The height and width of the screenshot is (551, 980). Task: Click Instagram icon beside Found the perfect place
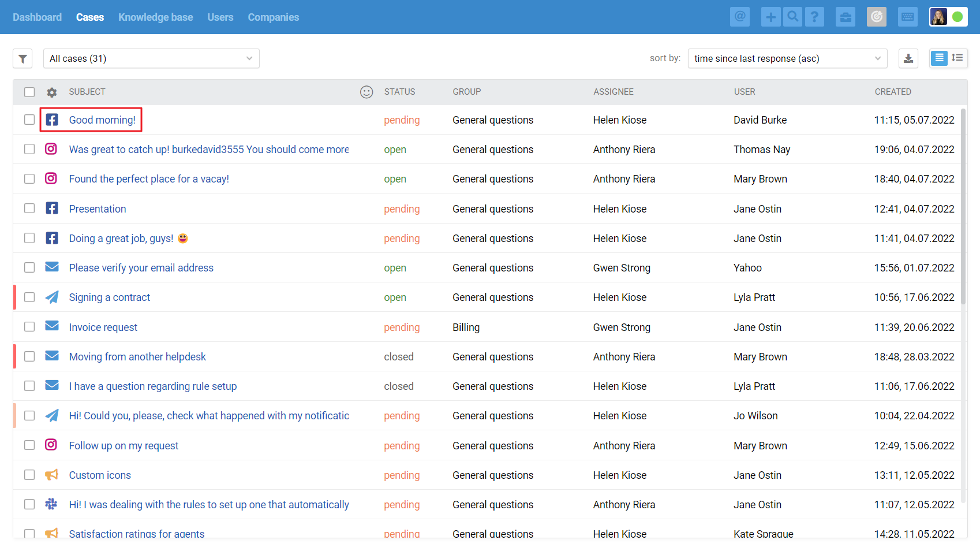(51, 178)
